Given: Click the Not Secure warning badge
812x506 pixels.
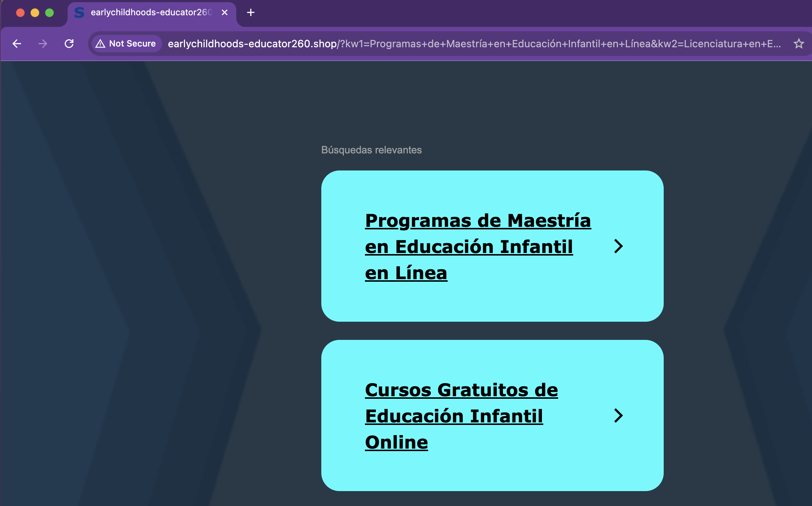Looking at the screenshot, I should click(126, 44).
